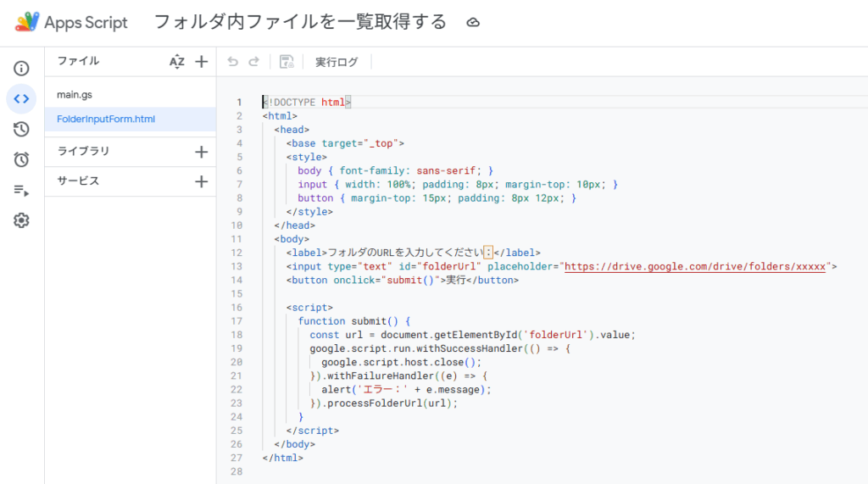Select FolderInputForm.html file

(x=106, y=119)
